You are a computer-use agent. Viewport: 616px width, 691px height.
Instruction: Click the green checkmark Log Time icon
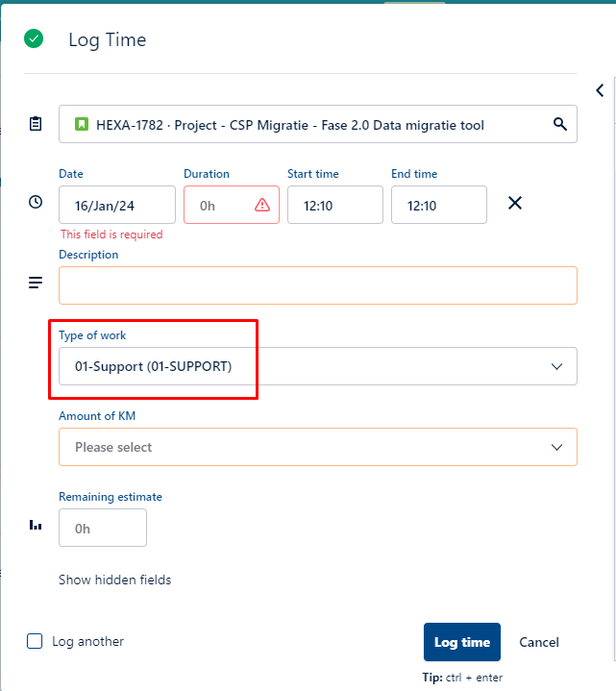coord(34,39)
